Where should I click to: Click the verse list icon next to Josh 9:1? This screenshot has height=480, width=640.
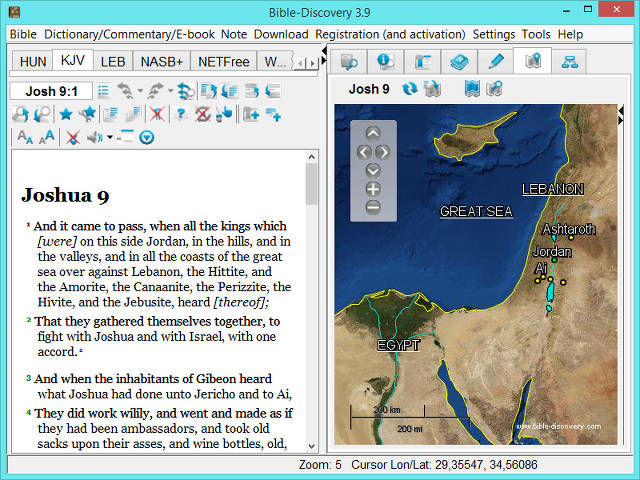pyautogui.click(x=104, y=91)
